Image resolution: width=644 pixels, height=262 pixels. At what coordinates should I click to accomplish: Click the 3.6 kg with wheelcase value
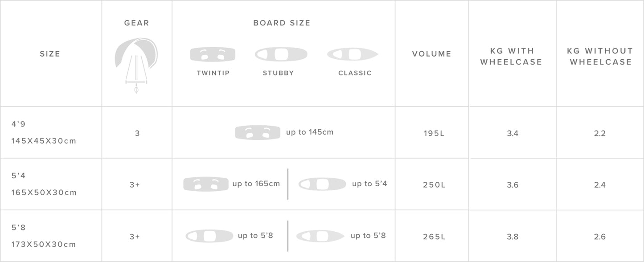pos(513,185)
